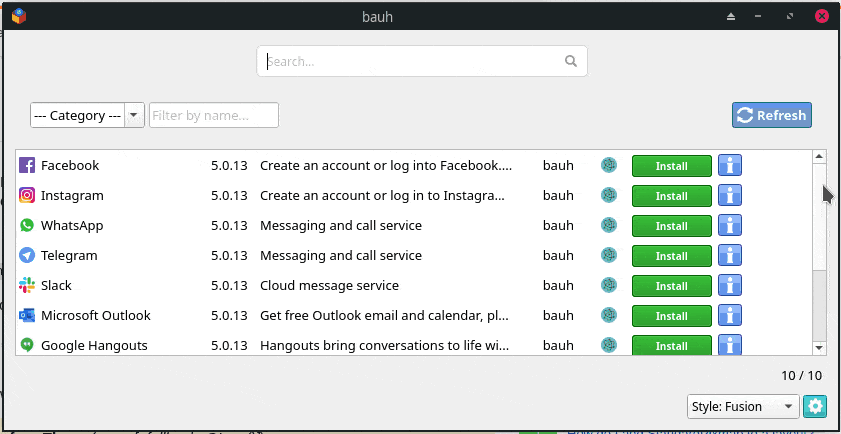Select the Microsoft Outlook name text
841x434 pixels.
[96, 315]
